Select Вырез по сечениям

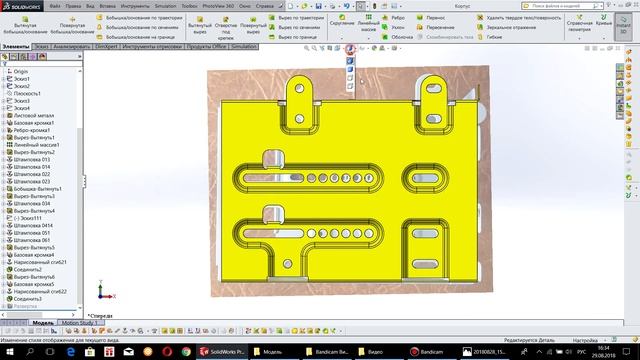pyautogui.click(x=294, y=27)
